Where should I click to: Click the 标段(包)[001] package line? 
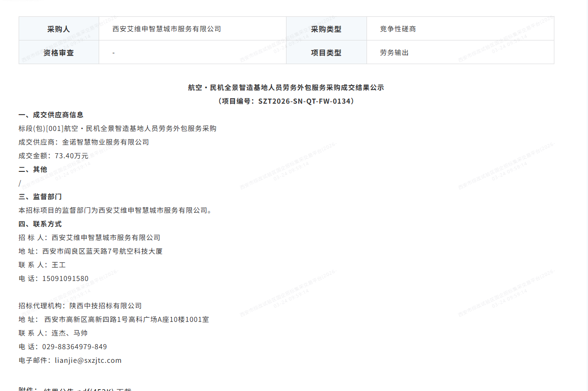[117, 129]
